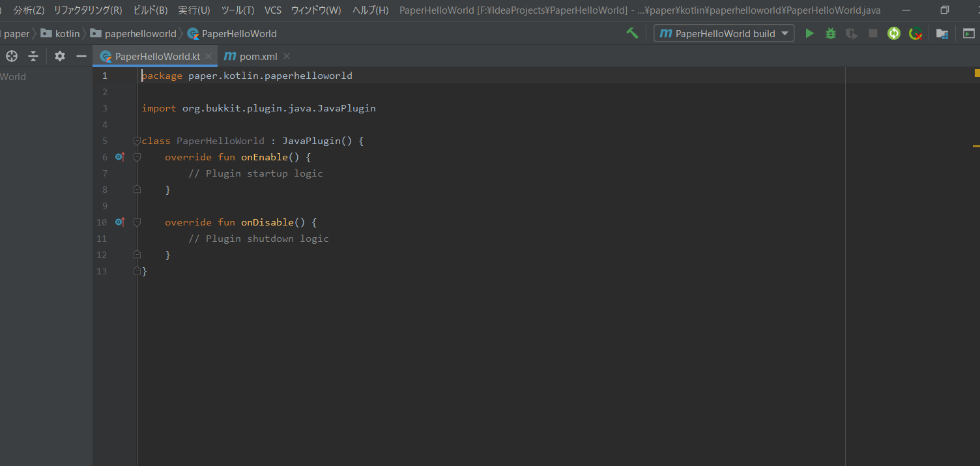Screen dimensions: 980x466
Task: Click the fold end marker on line 12
Action: click(137, 255)
